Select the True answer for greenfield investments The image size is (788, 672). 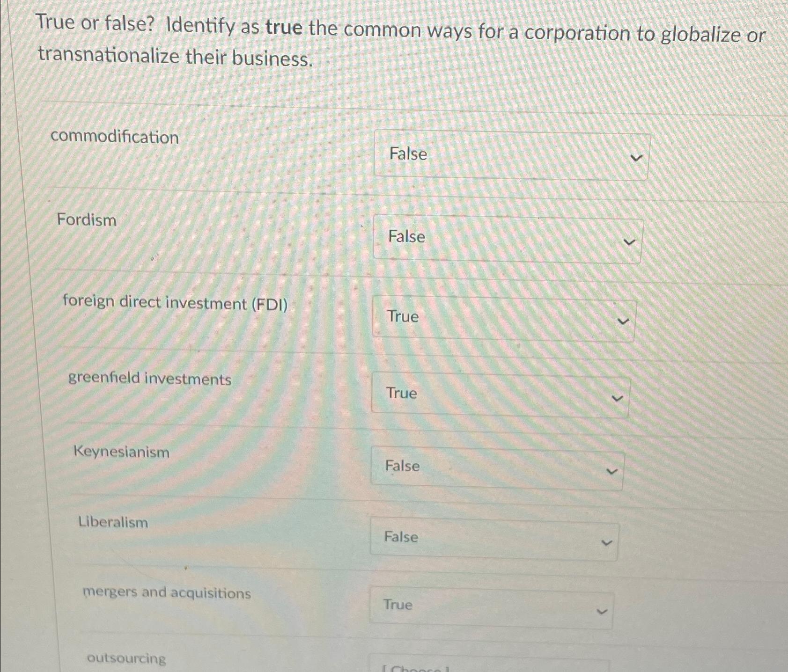[x=401, y=394]
